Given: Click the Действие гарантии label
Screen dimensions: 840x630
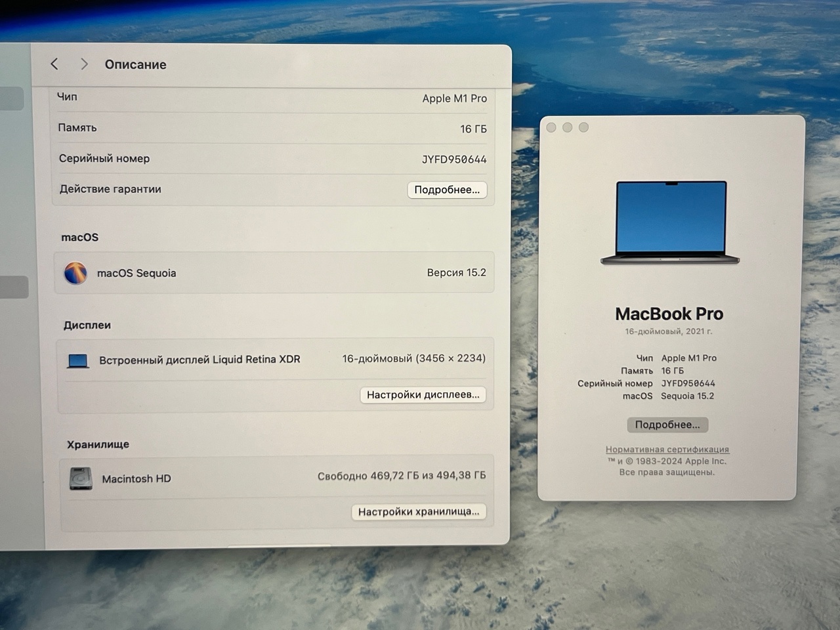Looking at the screenshot, I should click(110, 189).
